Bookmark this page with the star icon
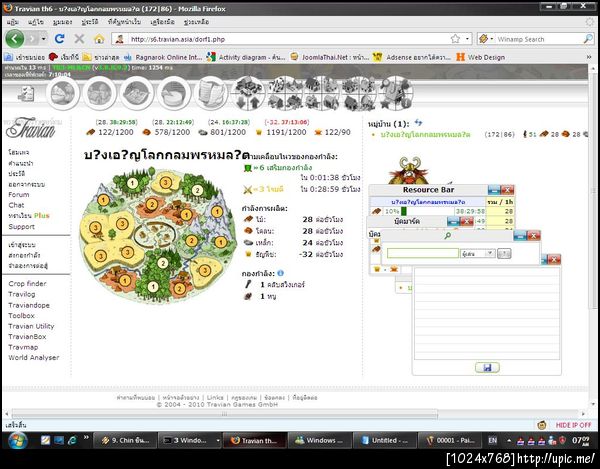 (x=455, y=39)
